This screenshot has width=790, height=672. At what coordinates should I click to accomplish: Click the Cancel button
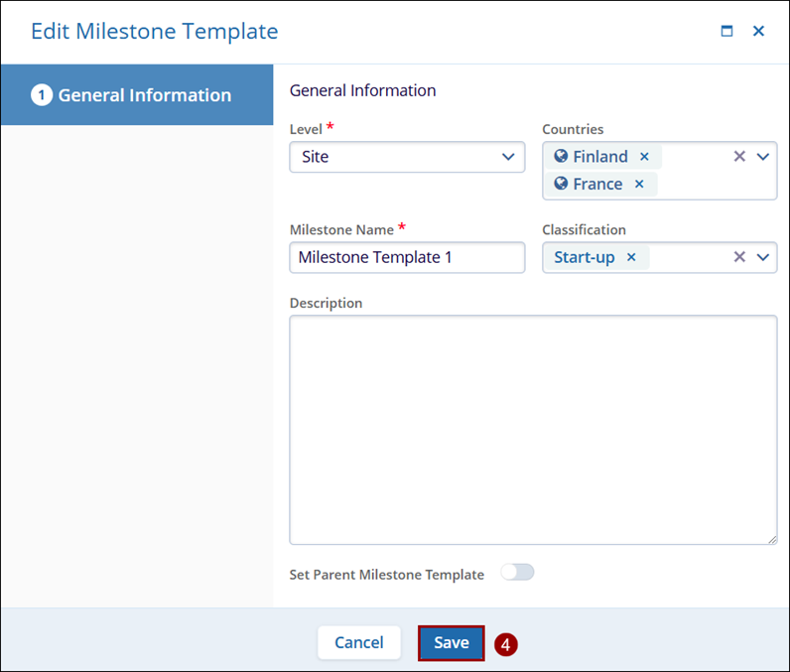tap(358, 643)
